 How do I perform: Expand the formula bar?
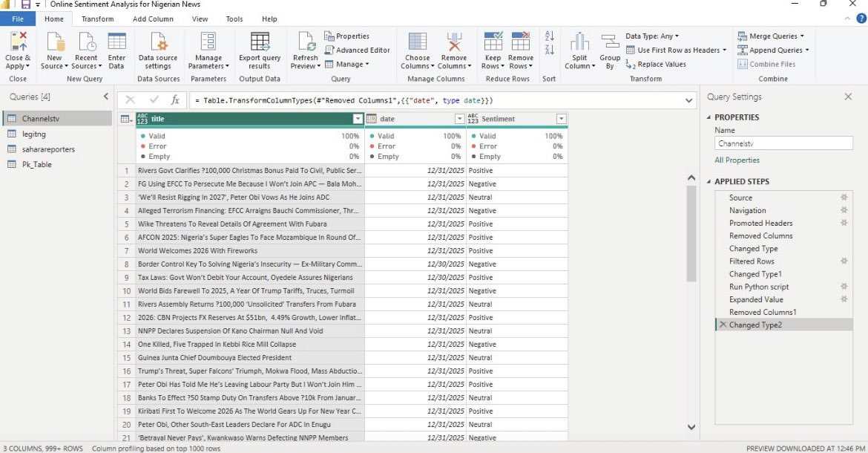[x=688, y=100]
